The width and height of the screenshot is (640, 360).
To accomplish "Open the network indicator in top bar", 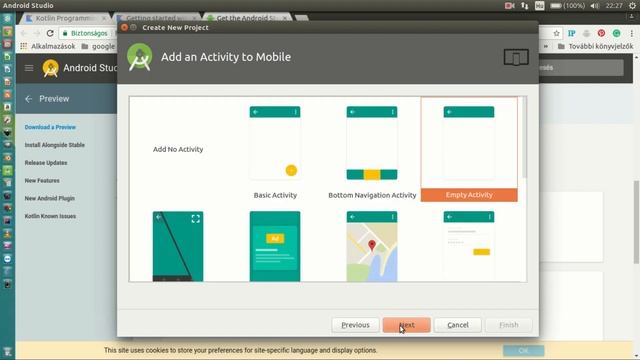I will tap(524, 6).
